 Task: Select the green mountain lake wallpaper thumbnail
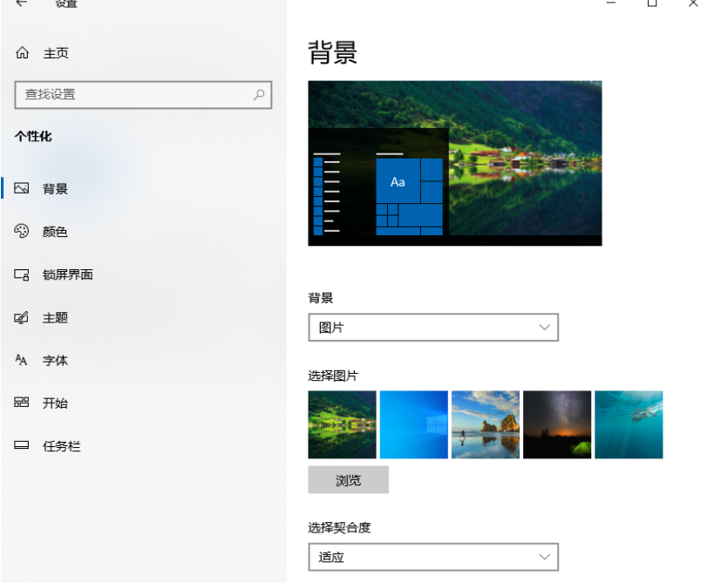[342, 424]
